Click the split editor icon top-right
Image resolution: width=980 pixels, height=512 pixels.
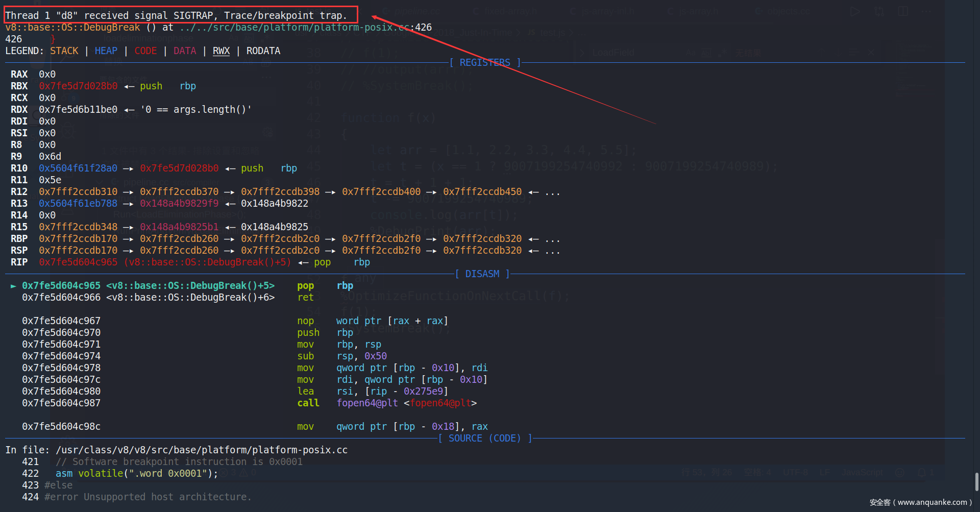click(903, 11)
